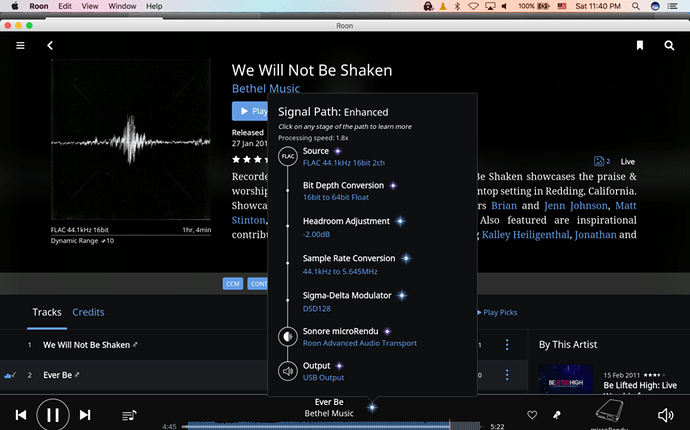Screen dimensions: 690x430
Task: Select track 2 Ever Be
Action: click(57, 375)
